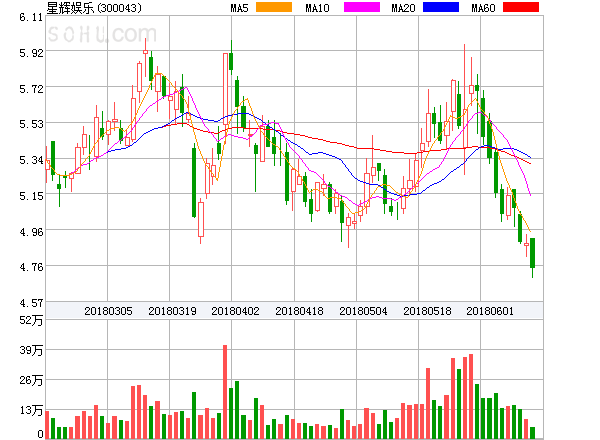
Task: Click the MA5 legend label
Action: tap(239, 8)
